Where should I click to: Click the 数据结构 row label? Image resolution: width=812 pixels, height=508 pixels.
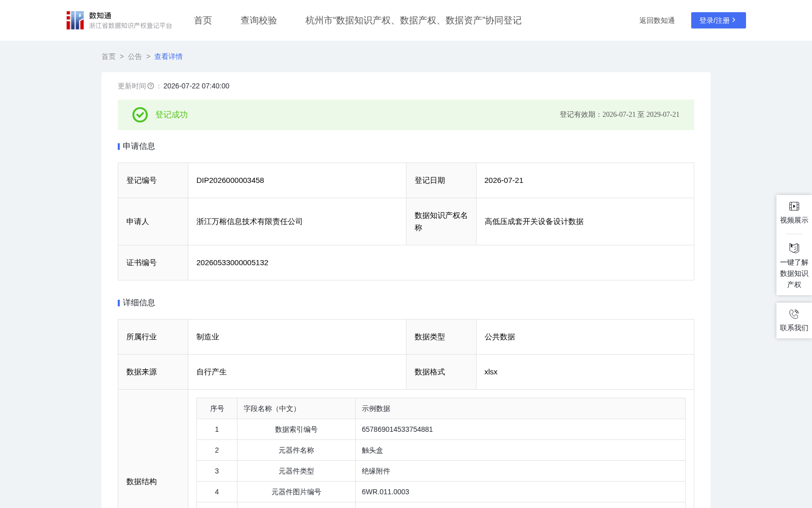coord(142,482)
